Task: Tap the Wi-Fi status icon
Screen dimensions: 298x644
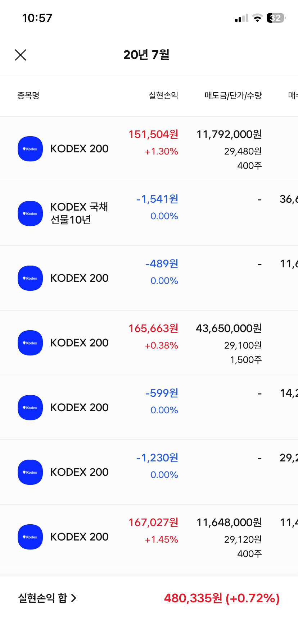Action: coord(257,18)
